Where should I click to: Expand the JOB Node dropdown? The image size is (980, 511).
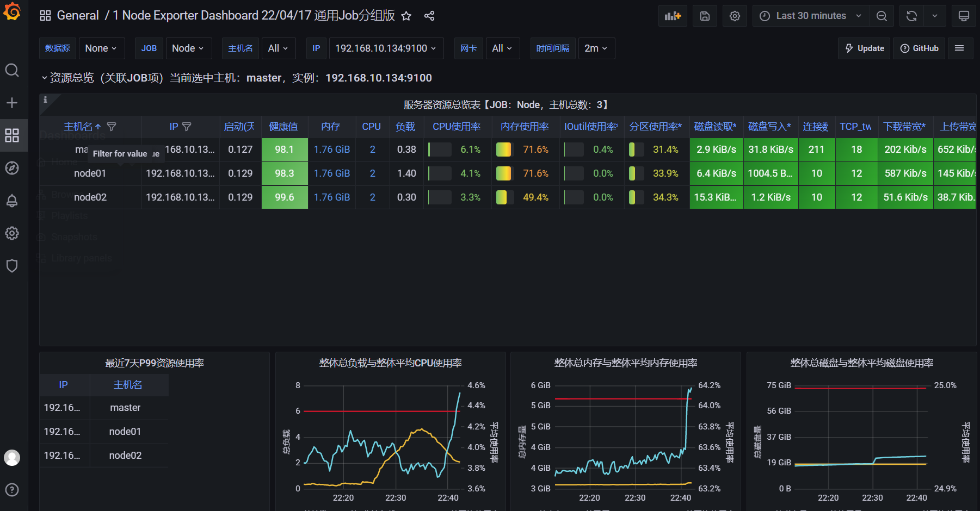click(188, 48)
